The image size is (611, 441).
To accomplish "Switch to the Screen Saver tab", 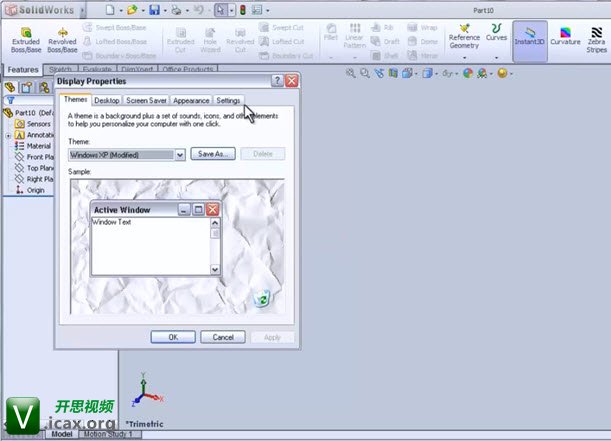I will click(x=146, y=101).
